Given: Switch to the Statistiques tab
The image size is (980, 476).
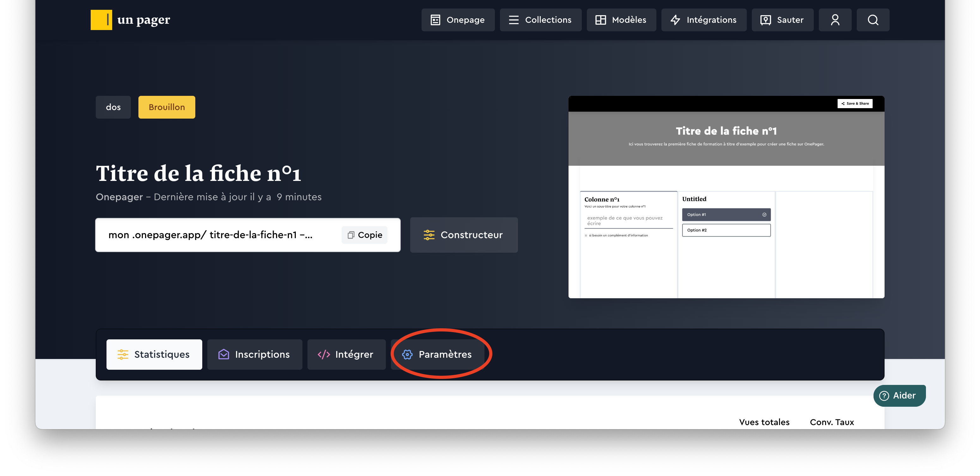Looking at the screenshot, I should click(x=154, y=355).
